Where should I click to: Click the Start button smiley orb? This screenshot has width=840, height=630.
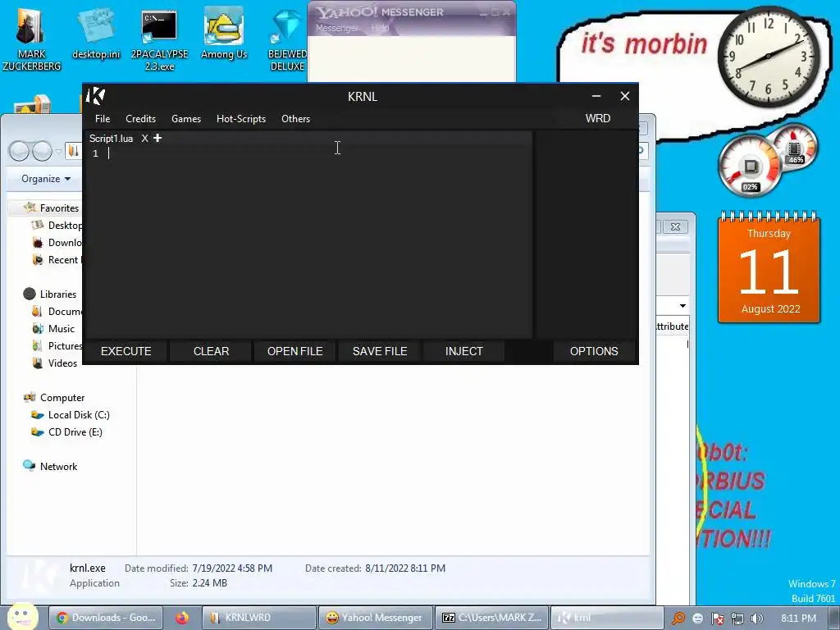click(22, 616)
